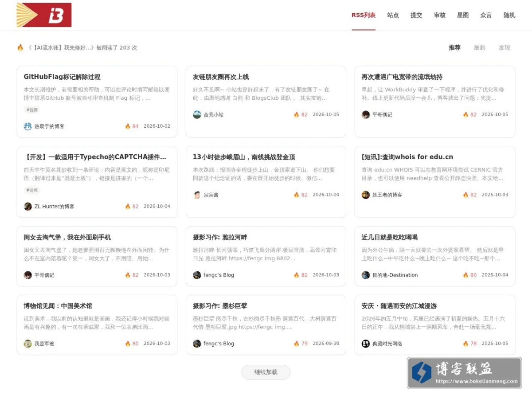
Task: Click the 我是军爸 avatar icon
Action: tap(28, 344)
